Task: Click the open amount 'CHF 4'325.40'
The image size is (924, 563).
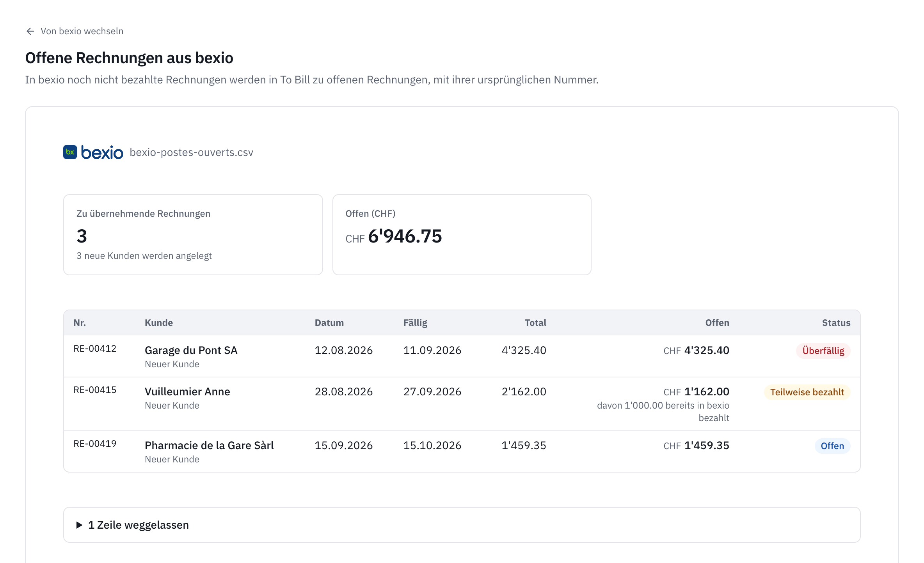Action: (x=696, y=350)
